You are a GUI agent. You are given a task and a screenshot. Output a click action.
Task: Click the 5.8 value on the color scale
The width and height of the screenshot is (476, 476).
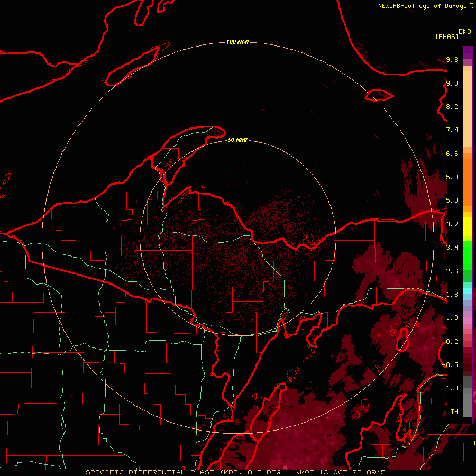[452, 177]
